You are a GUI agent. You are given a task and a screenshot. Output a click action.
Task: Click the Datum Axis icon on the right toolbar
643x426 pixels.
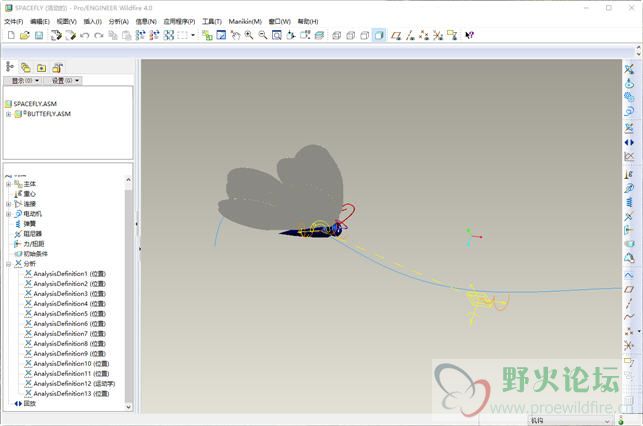(629, 303)
